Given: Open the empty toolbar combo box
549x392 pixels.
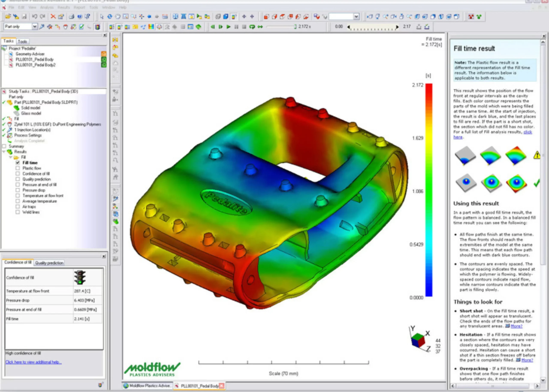Looking at the screenshot, I should coord(356,17).
